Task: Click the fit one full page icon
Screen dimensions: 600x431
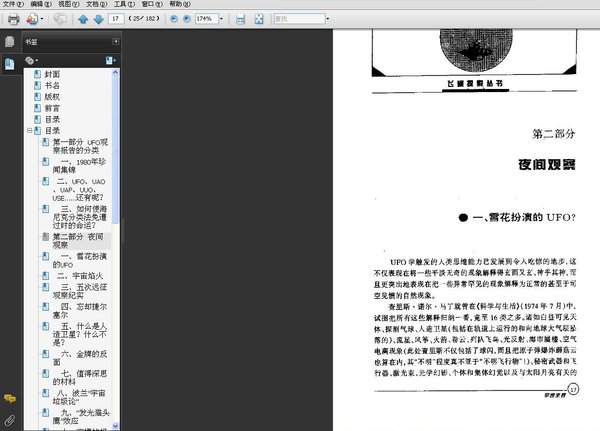Action: tap(259, 19)
